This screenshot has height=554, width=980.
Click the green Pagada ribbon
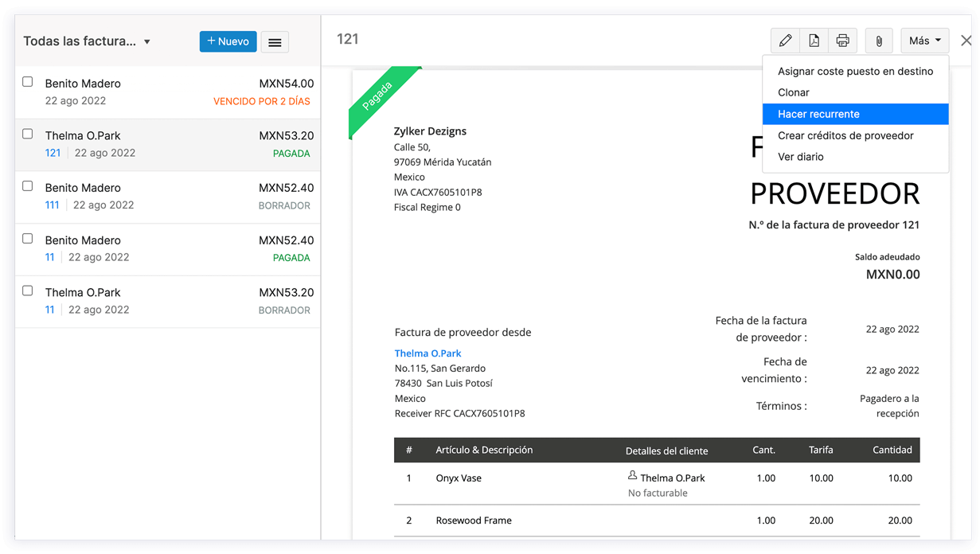(x=378, y=96)
